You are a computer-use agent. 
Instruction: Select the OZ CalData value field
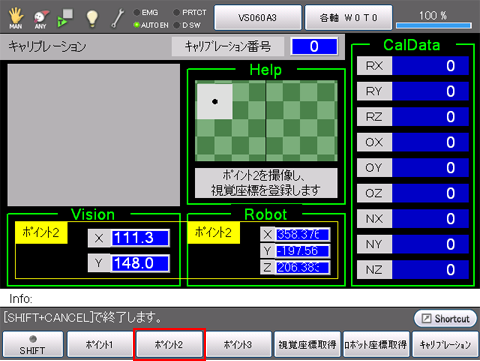[430, 193]
